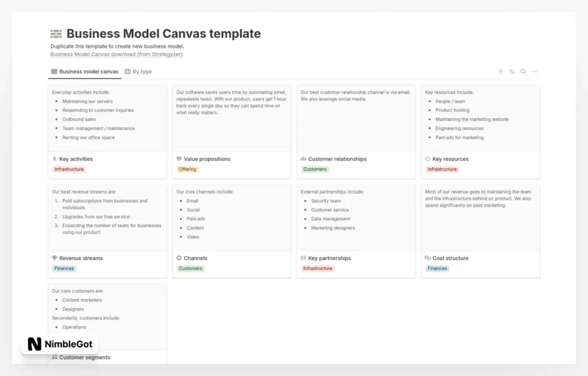The image size is (588, 376).
Task: Click the blue Finances tag under Revenue streams
Action: (63, 268)
